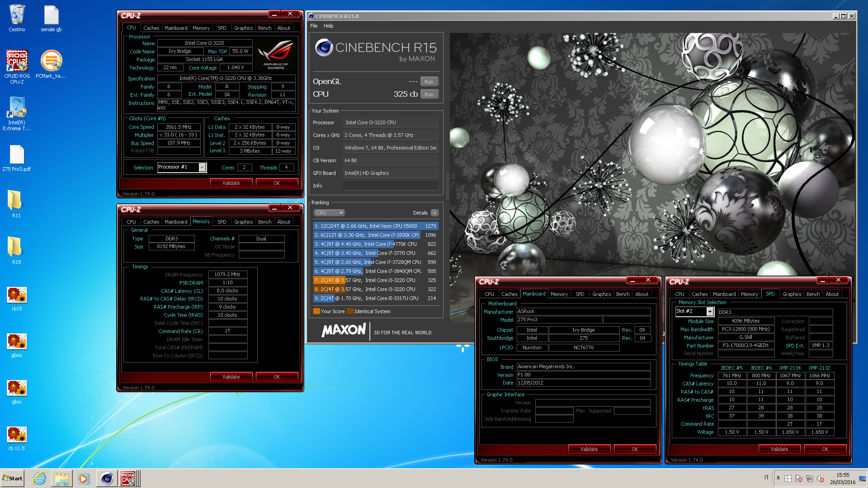Screen dimensions: 868x488
Task: Click the Core Speed 3561.5 MHz value
Action: (179, 127)
